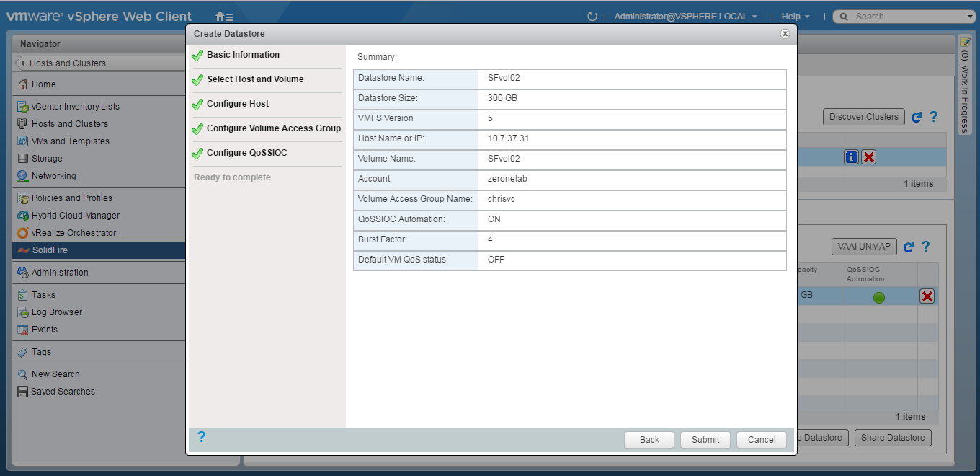Select the Ready to complete step
This screenshot has width=980, height=476.
pos(232,177)
